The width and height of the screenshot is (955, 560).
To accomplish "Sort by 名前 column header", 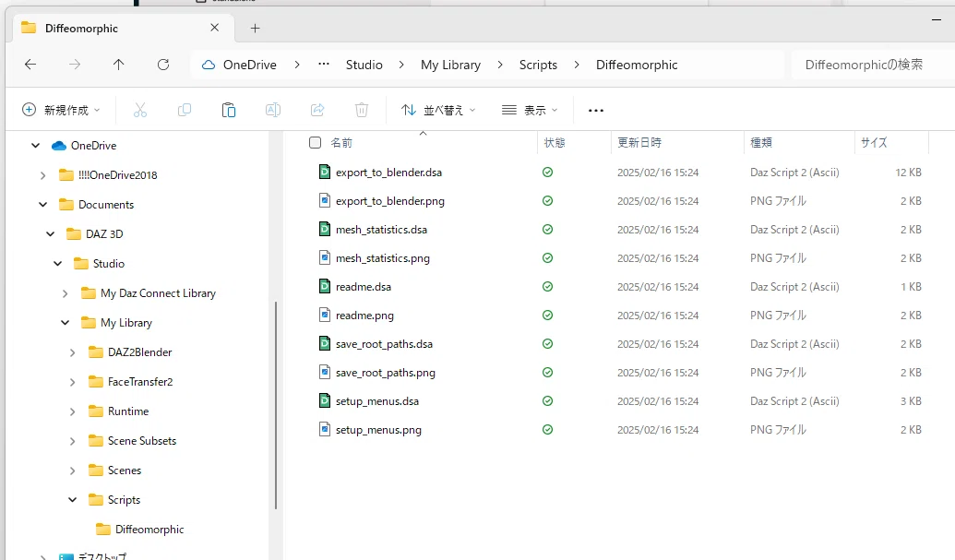I will 341,142.
